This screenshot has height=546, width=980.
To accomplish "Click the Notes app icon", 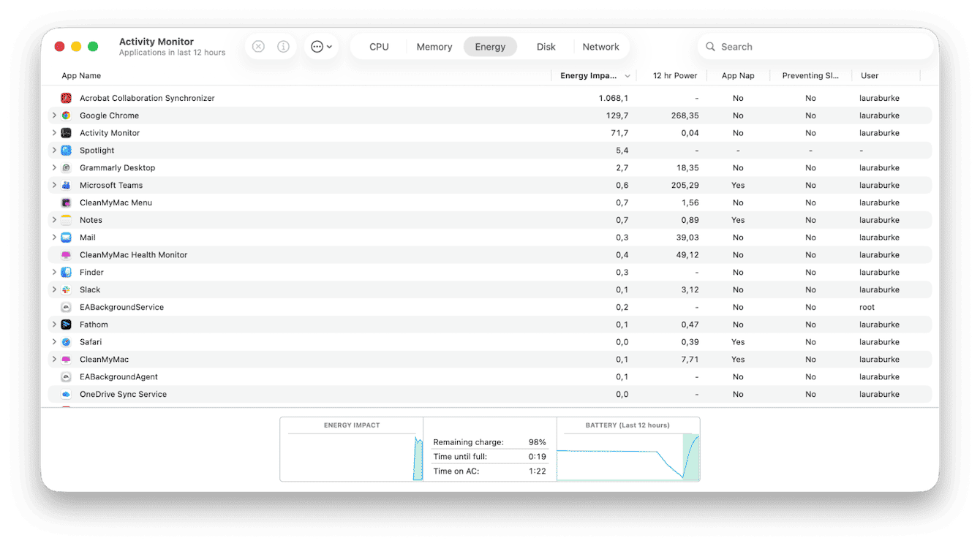I will click(x=66, y=219).
